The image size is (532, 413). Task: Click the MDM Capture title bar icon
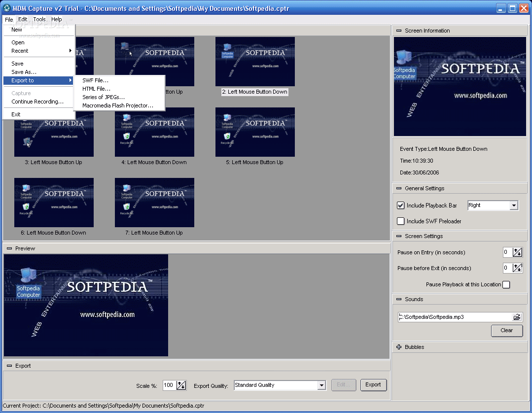6,8
